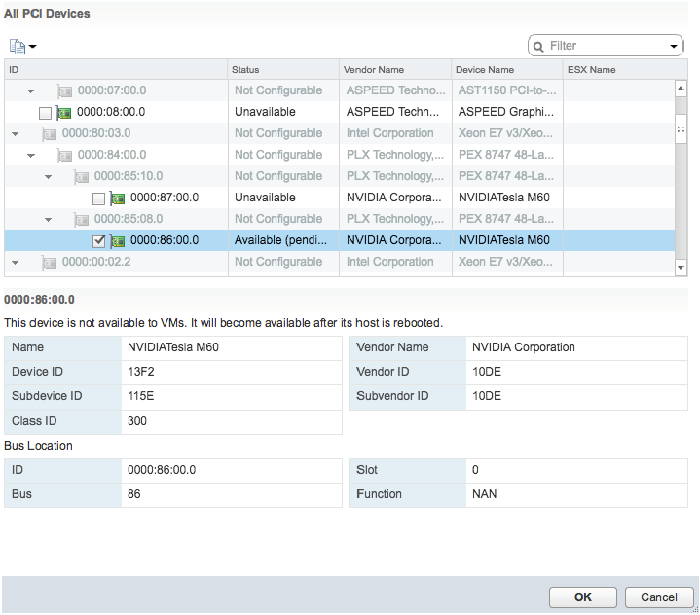Screen dimensions: 700x615
Task: Select the 0000:07:00.0 tree row
Action: pos(339,90)
